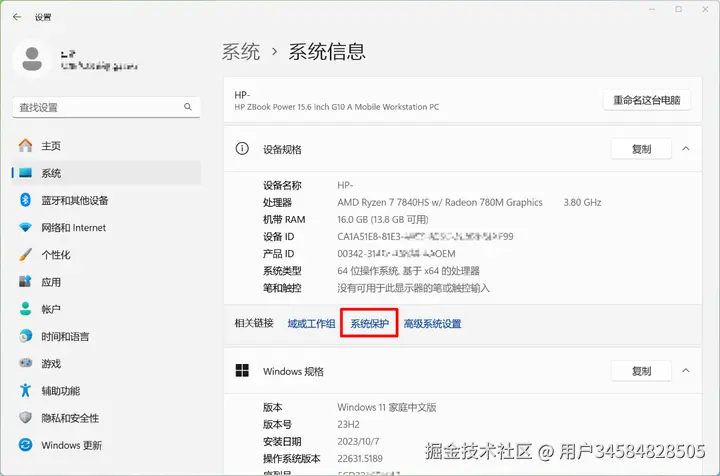The height and width of the screenshot is (476, 720).
Task: Open 游戏 settings
Action: (x=106, y=364)
